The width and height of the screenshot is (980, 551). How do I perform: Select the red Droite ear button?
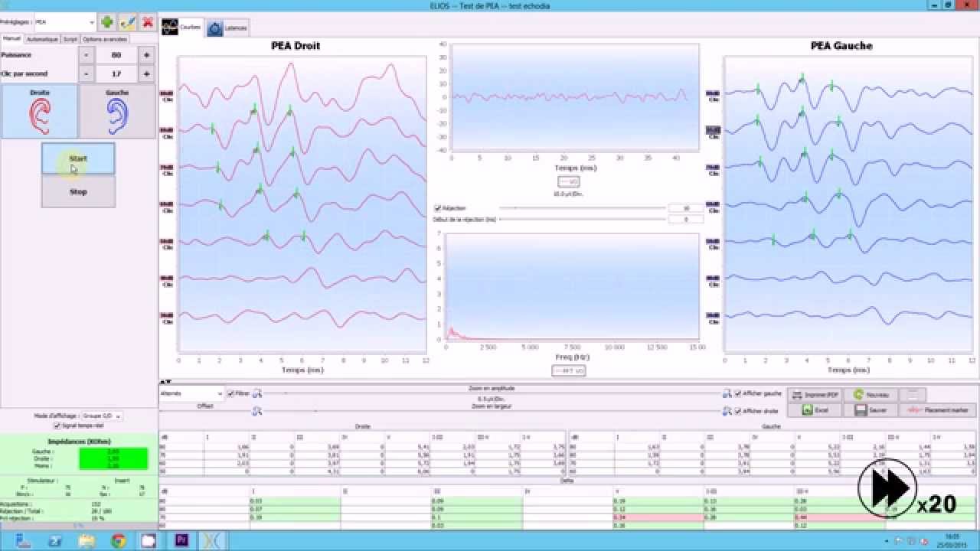tap(39, 111)
